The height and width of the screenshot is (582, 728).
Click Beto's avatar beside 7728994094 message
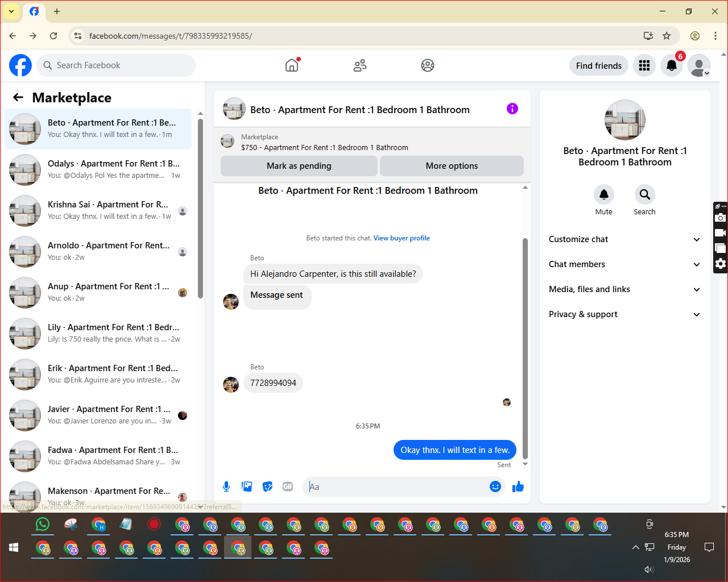pyautogui.click(x=231, y=385)
